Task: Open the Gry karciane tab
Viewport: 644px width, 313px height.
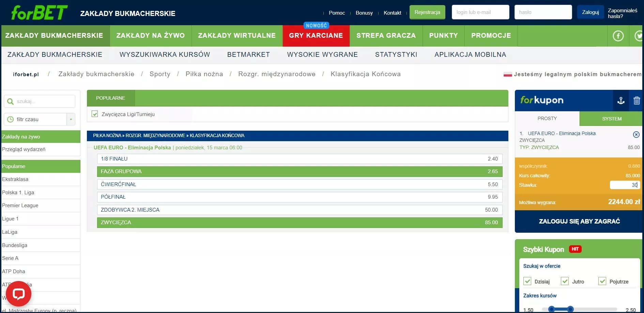Action: click(316, 36)
